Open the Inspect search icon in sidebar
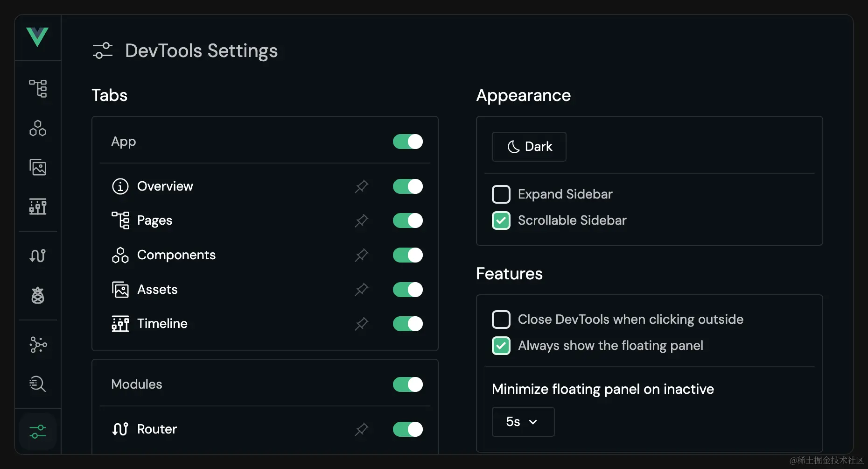 click(x=38, y=384)
